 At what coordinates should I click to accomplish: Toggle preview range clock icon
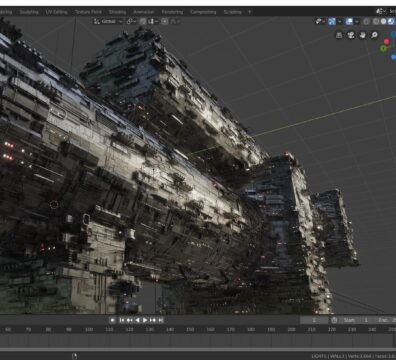point(334,320)
